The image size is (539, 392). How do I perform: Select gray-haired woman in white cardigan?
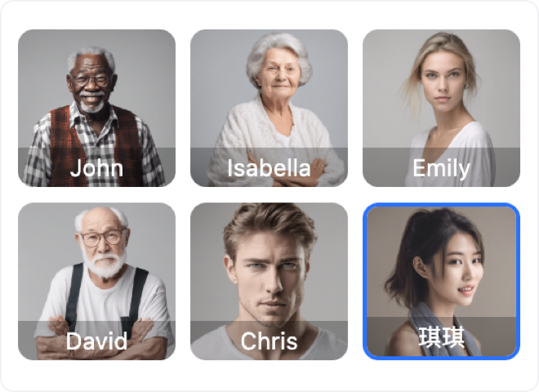(269, 108)
